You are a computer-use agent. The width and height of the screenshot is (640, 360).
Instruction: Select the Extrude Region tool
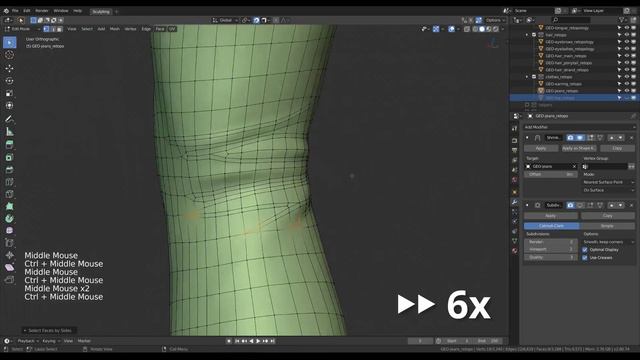pyautogui.click(x=9, y=145)
